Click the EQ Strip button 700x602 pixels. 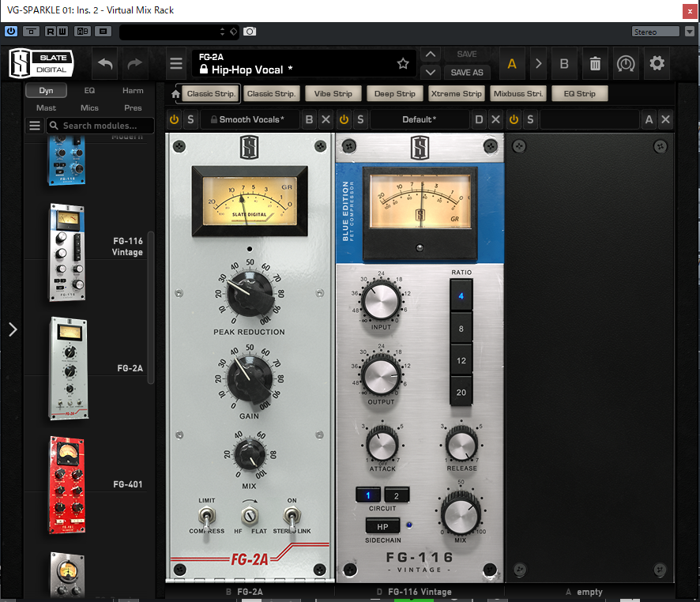point(579,94)
